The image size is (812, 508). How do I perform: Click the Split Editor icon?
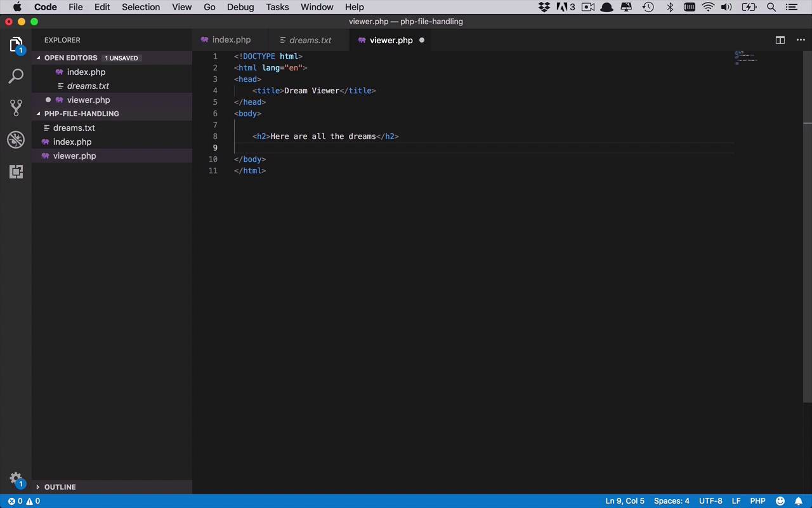pos(780,40)
